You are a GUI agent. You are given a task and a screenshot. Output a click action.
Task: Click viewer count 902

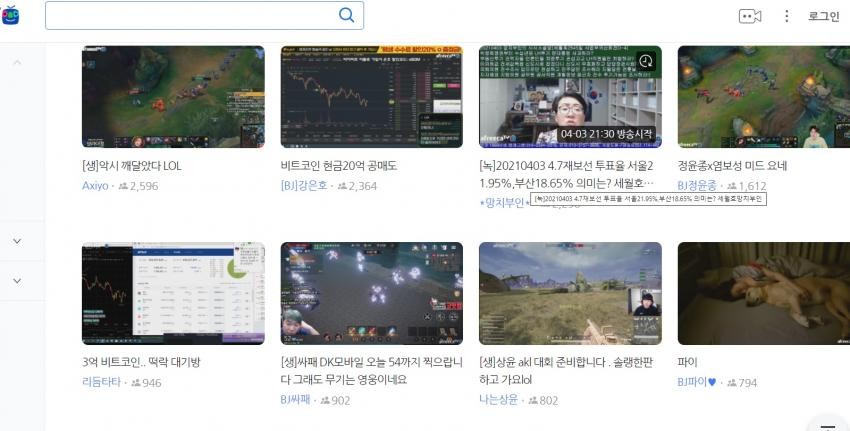click(x=335, y=401)
